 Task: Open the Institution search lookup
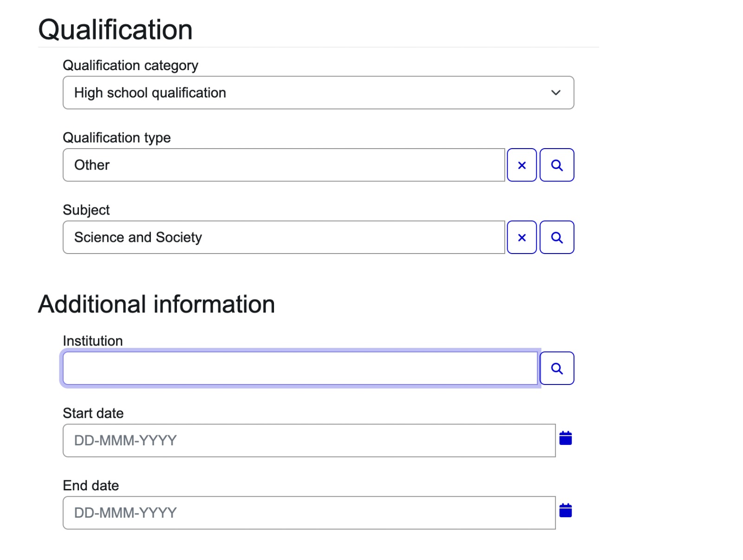(x=557, y=369)
